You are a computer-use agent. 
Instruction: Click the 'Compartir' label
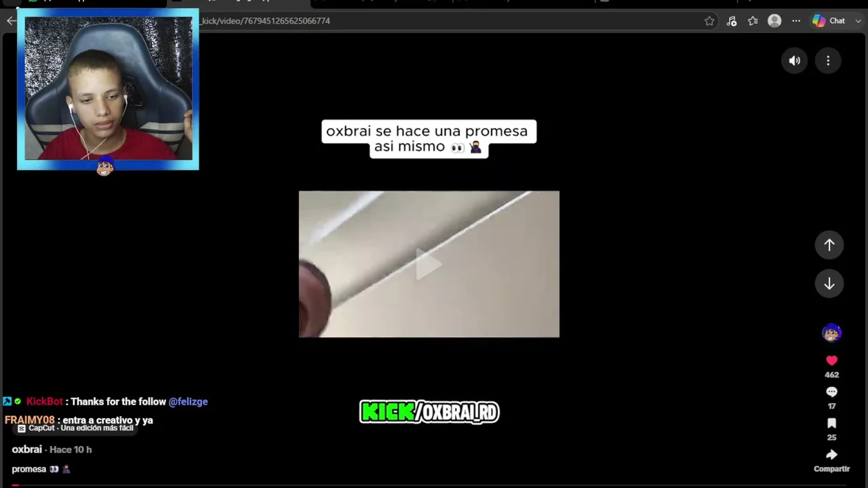tap(832, 469)
